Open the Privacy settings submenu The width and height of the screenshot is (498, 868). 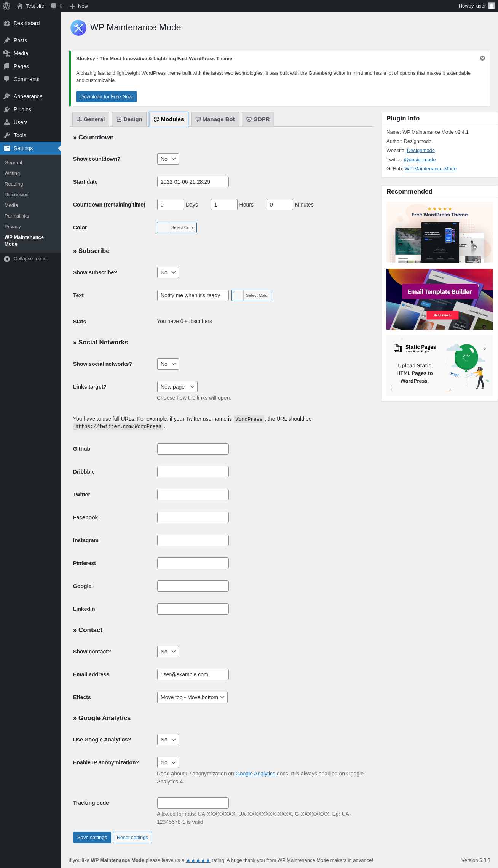(13, 227)
